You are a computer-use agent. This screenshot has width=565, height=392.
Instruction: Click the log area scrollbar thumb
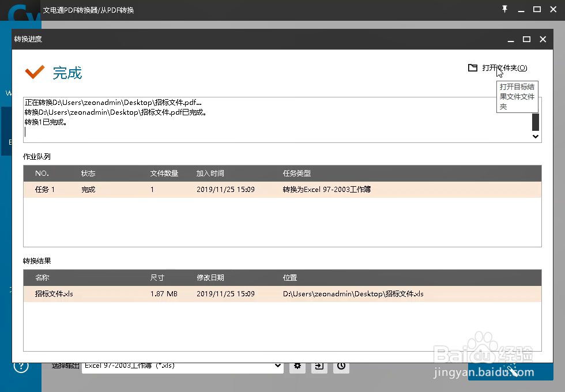coord(536,122)
